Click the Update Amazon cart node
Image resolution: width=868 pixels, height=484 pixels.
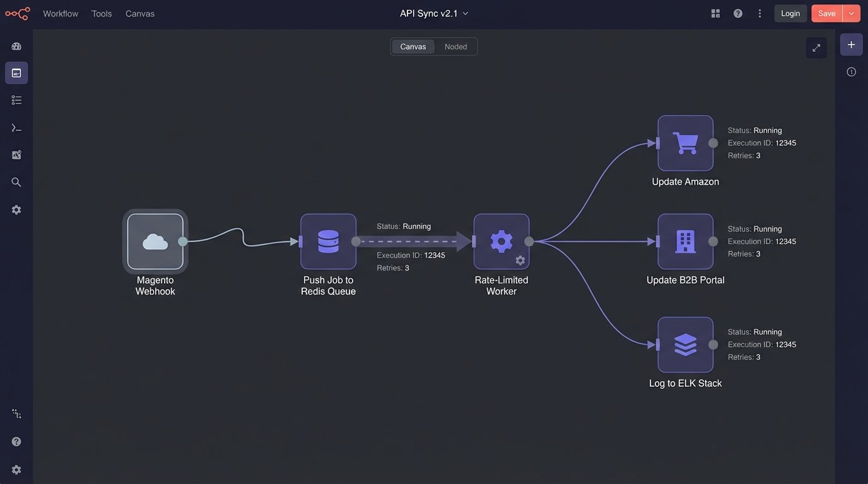(685, 142)
